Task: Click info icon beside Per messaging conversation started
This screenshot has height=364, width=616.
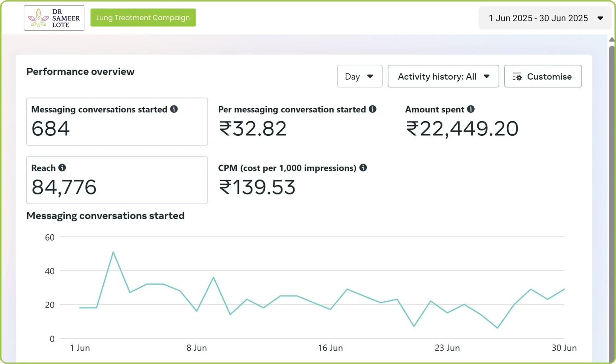Action: point(372,109)
